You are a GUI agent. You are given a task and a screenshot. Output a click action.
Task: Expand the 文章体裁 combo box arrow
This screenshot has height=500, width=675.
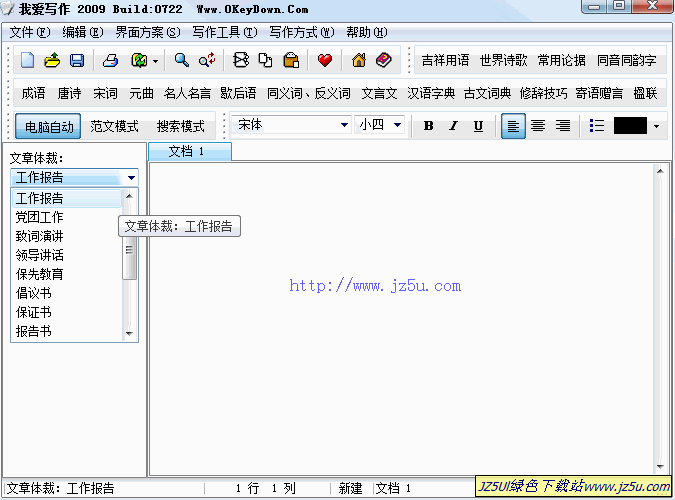pyautogui.click(x=131, y=178)
